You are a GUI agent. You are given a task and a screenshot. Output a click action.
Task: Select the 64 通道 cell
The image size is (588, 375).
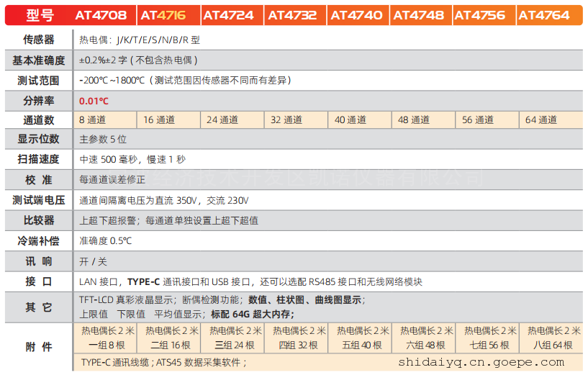[541, 120]
